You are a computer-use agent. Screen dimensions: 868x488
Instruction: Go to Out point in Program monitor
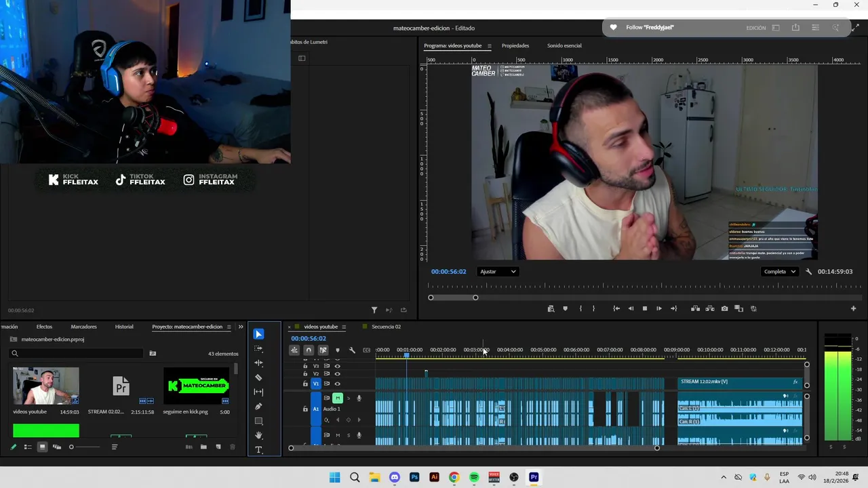tap(673, 308)
